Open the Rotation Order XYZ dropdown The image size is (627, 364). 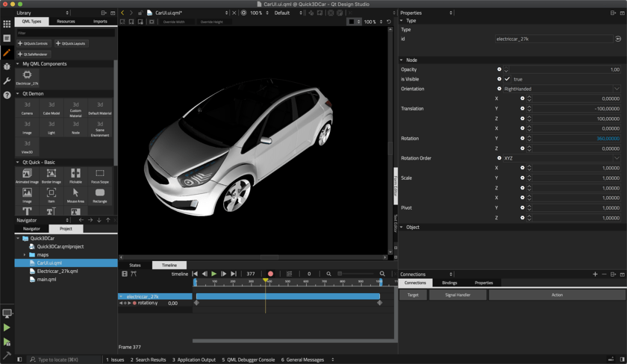[560, 158]
